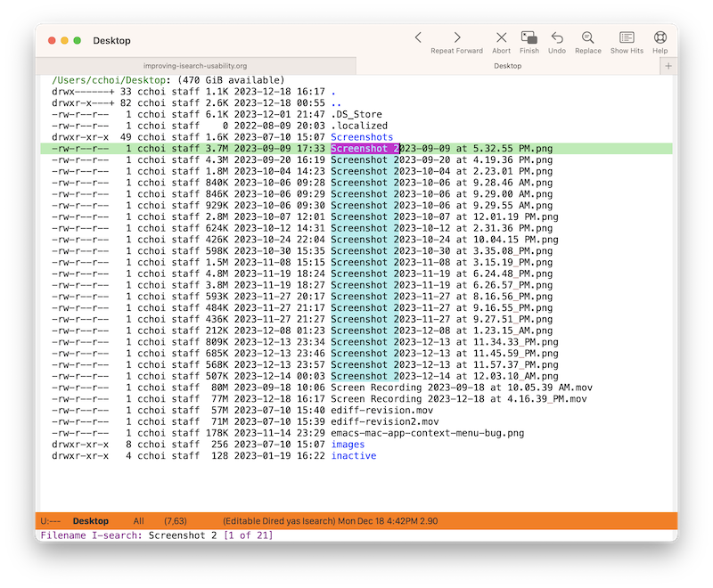The image size is (713, 588).
Task: Click Screenshot 2023-10-06 at 9.29.00 AM.png
Action: click(x=441, y=194)
